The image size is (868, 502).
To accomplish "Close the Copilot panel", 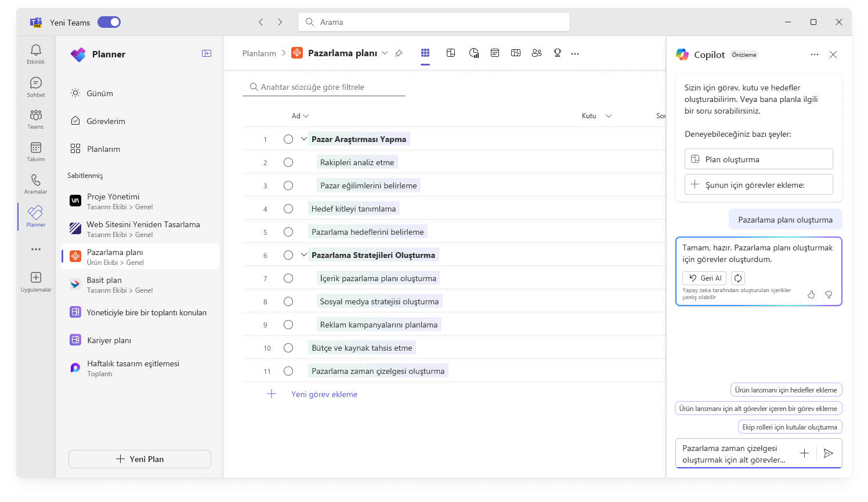I will click(833, 54).
